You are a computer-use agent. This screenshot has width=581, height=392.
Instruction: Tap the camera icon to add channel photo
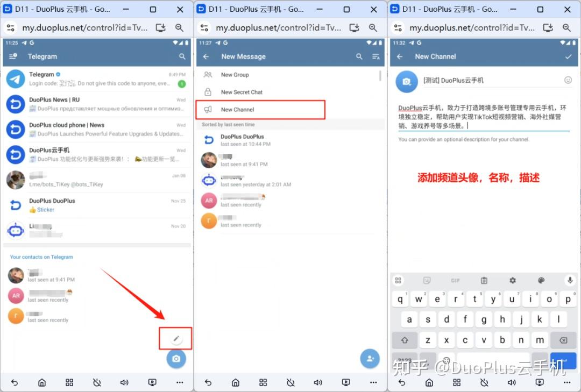coord(406,82)
